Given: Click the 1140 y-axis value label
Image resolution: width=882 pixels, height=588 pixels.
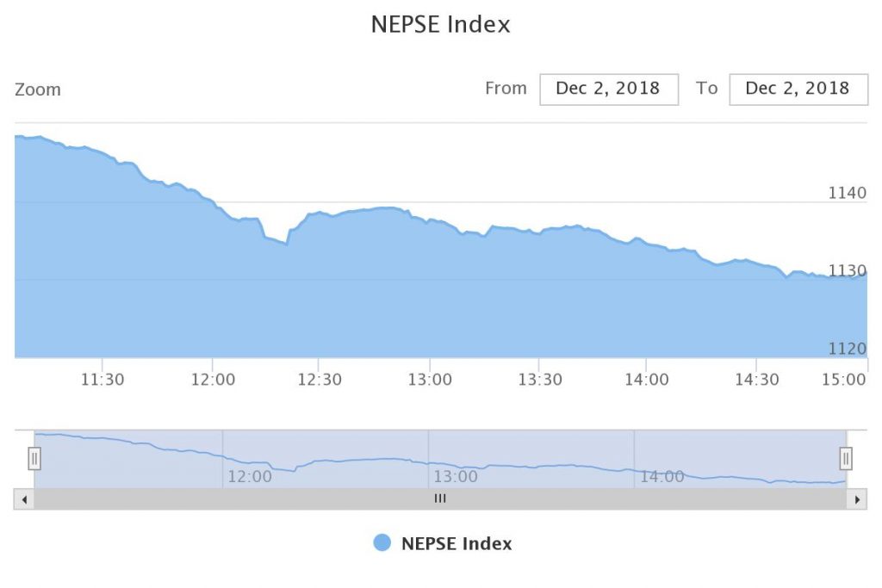Looking at the screenshot, I should [x=847, y=193].
